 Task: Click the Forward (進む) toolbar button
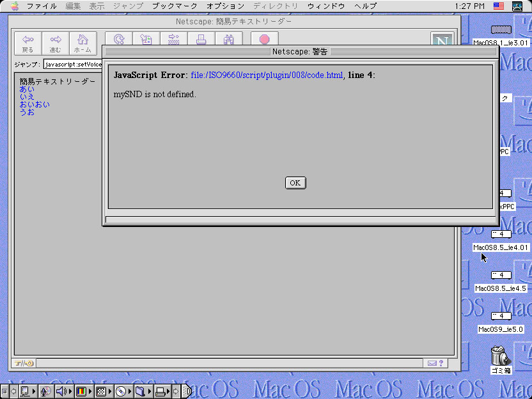pyautogui.click(x=56, y=43)
